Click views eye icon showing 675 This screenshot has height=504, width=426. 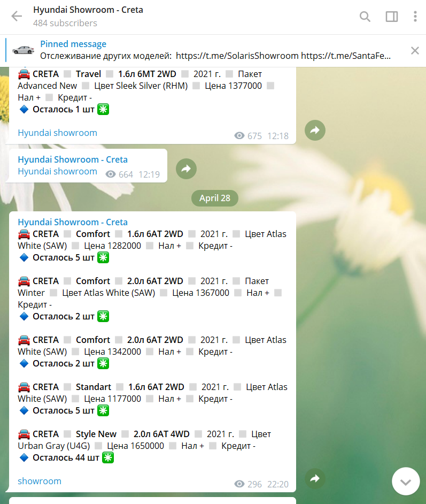[x=239, y=136]
